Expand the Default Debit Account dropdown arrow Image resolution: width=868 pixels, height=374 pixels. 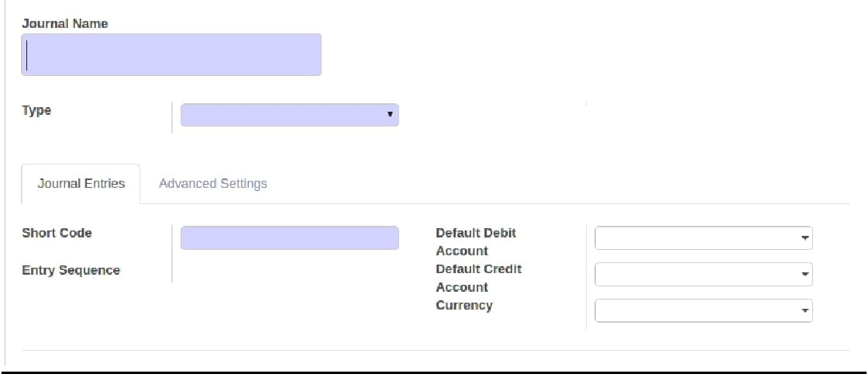coord(805,238)
